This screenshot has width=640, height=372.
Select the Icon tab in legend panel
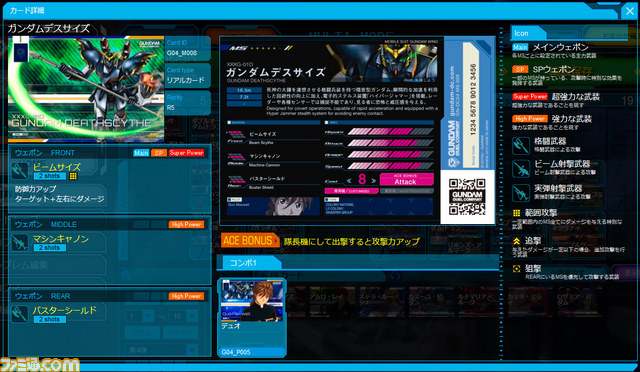click(528, 33)
